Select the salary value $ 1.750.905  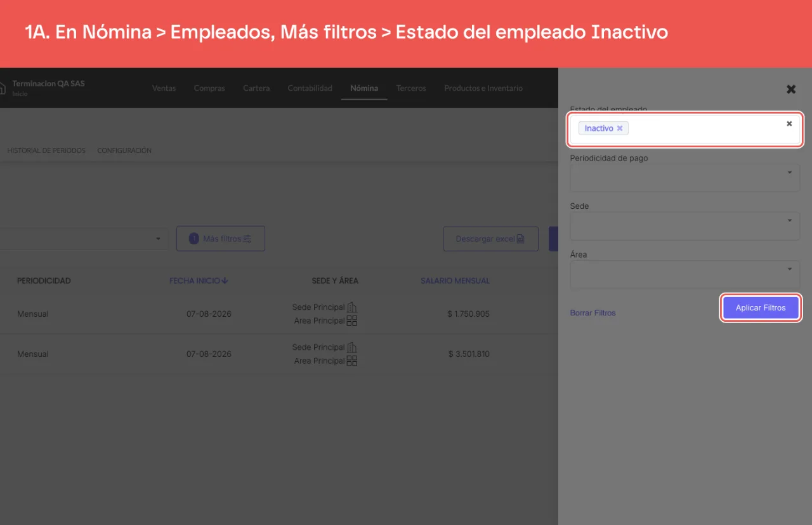point(468,314)
